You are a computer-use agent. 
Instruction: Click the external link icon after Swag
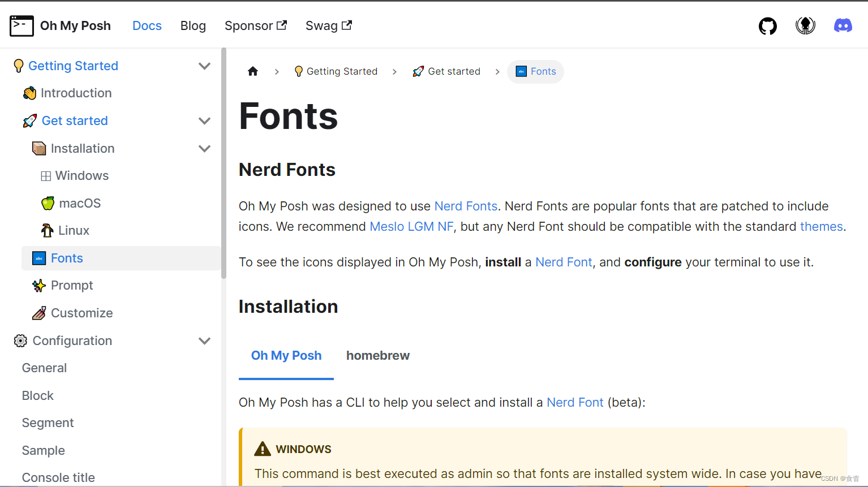tap(346, 25)
